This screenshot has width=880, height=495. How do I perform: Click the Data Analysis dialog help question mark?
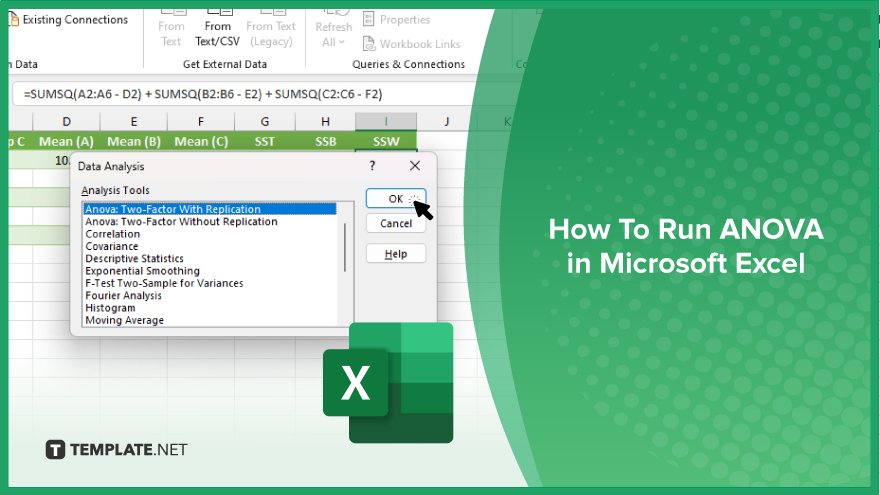pyautogui.click(x=372, y=166)
